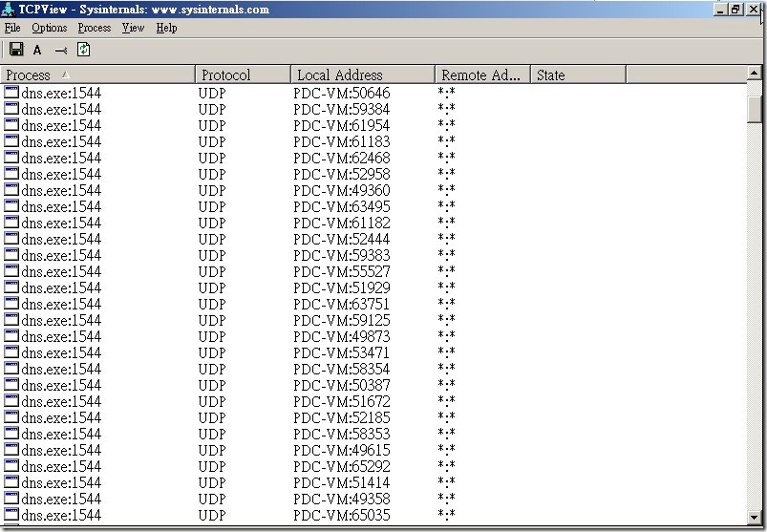Click TCPView application icon in title bar
This screenshot has width=767, height=532.
pyautogui.click(x=8, y=10)
